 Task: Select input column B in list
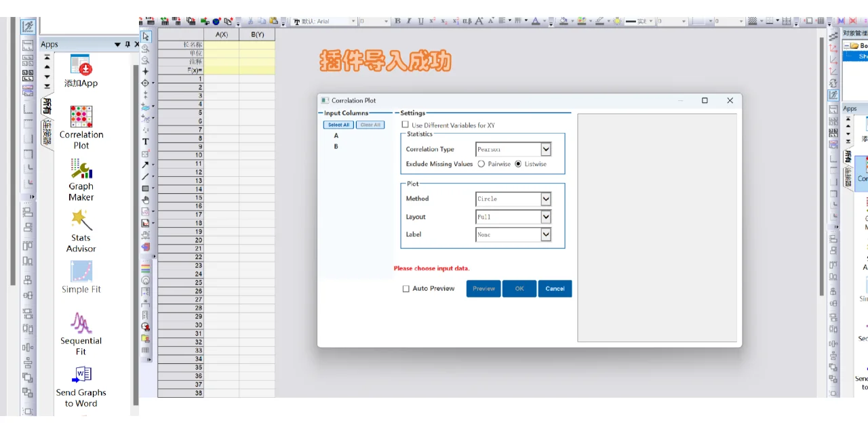(336, 146)
